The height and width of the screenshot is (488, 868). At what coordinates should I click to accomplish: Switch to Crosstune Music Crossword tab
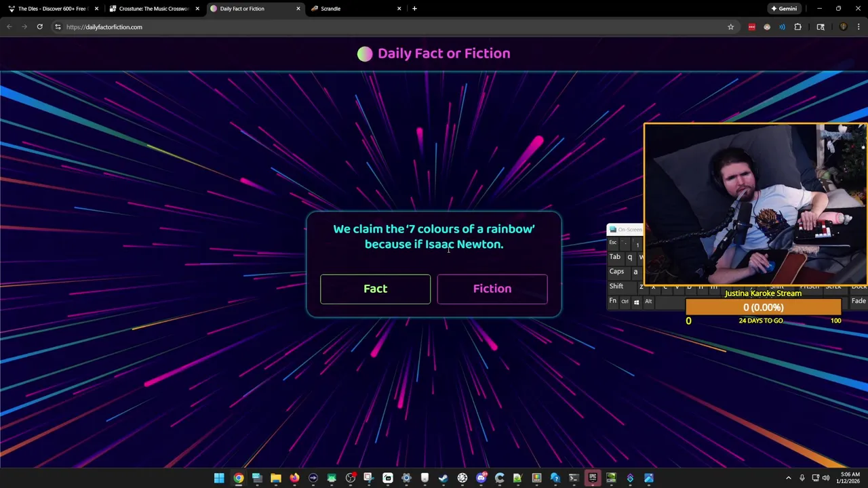point(153,9)
